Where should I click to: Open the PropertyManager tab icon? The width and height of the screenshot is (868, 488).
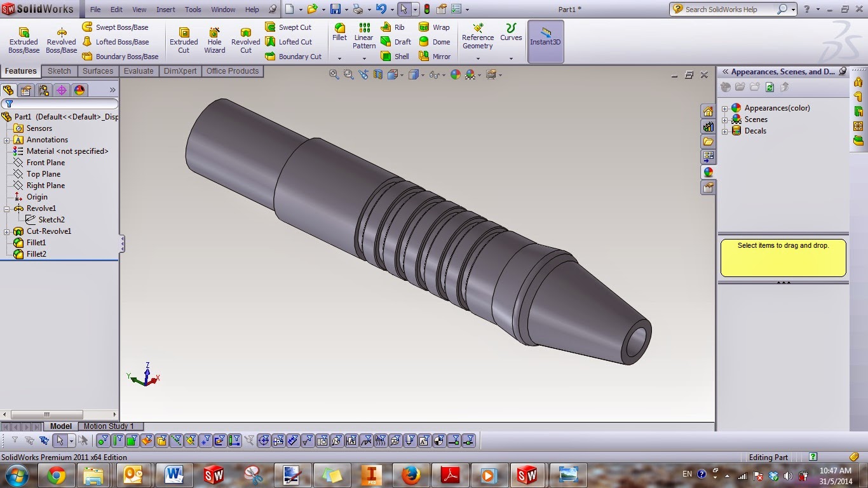point(26,90)
